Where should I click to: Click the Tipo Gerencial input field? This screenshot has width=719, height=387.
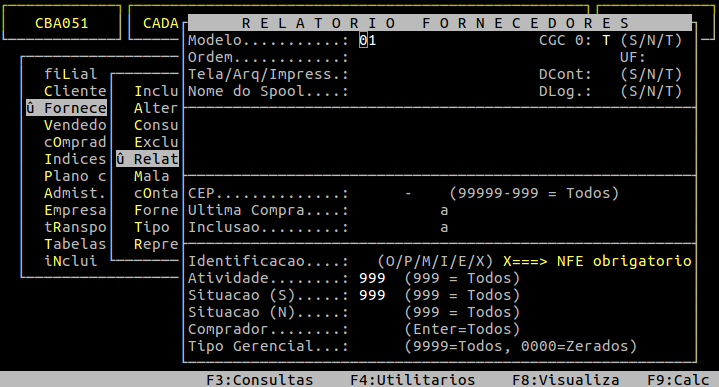pyautogui.click(x=377, y=346)
